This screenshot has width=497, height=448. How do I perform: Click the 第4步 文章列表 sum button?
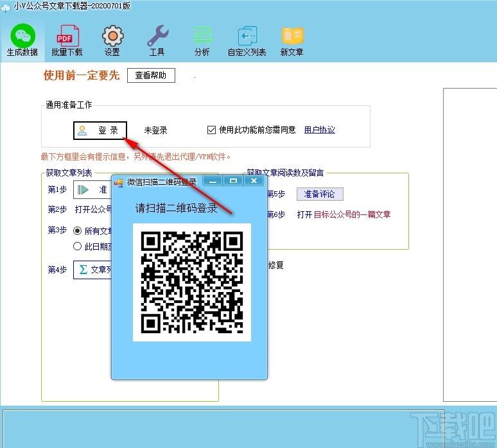[92, 270]
